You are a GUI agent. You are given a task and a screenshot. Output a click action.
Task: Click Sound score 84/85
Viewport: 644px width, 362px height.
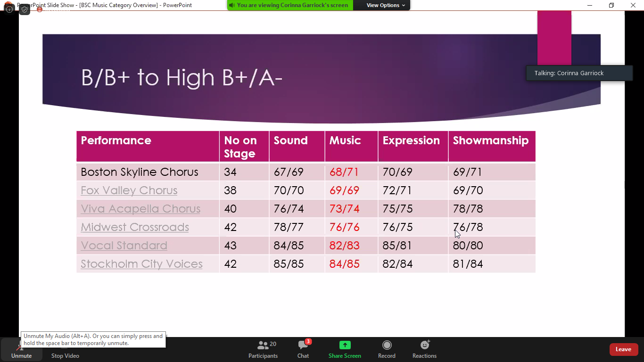pyautogui.click(x=289, y=246)
